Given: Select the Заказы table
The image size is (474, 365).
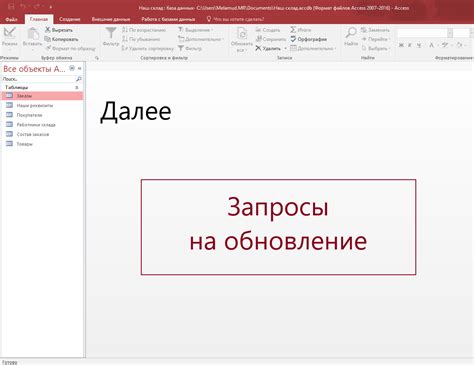Looking at the screenshot, I should click(x=42, y=96).
